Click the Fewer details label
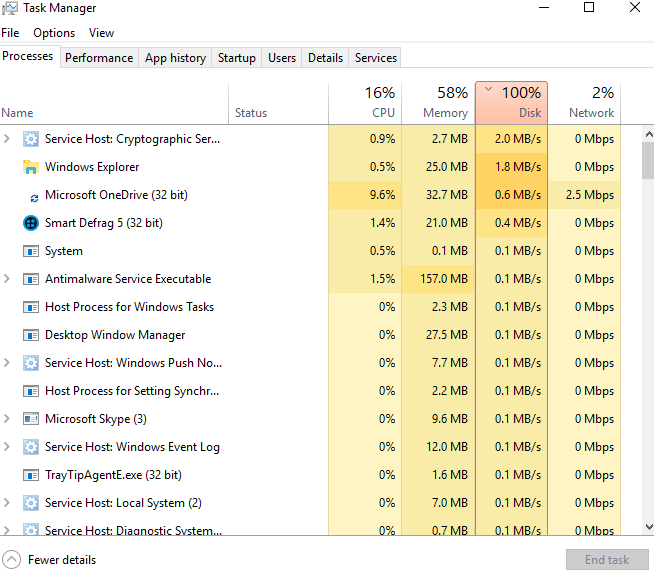The width and height of the screenshot is (654, 582). 62,560
